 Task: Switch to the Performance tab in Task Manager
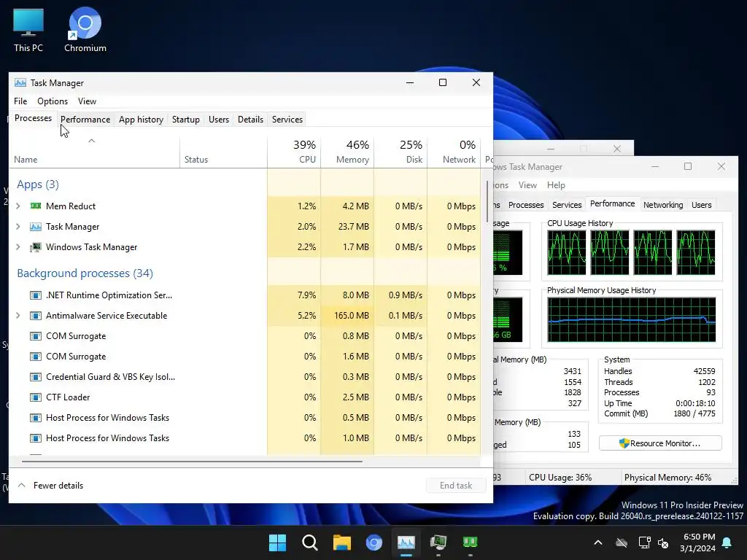coord(85,120)
